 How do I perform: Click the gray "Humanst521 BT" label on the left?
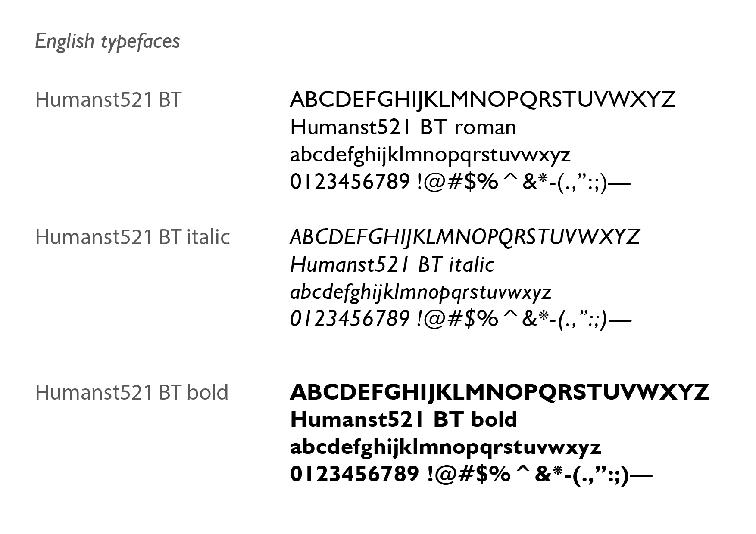(108, 100)
